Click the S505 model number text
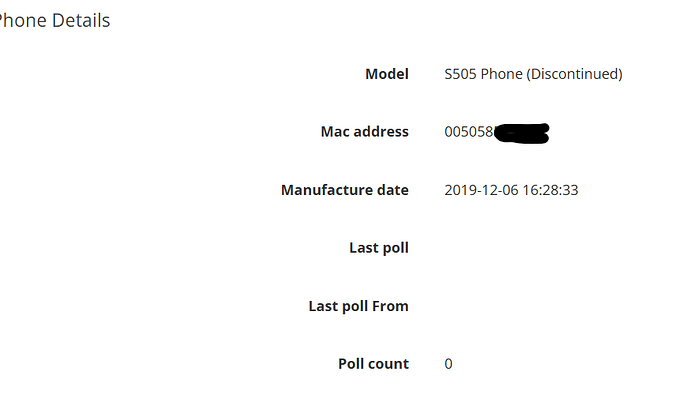Screen dimensions: 690x412 (x=461, y=74)
